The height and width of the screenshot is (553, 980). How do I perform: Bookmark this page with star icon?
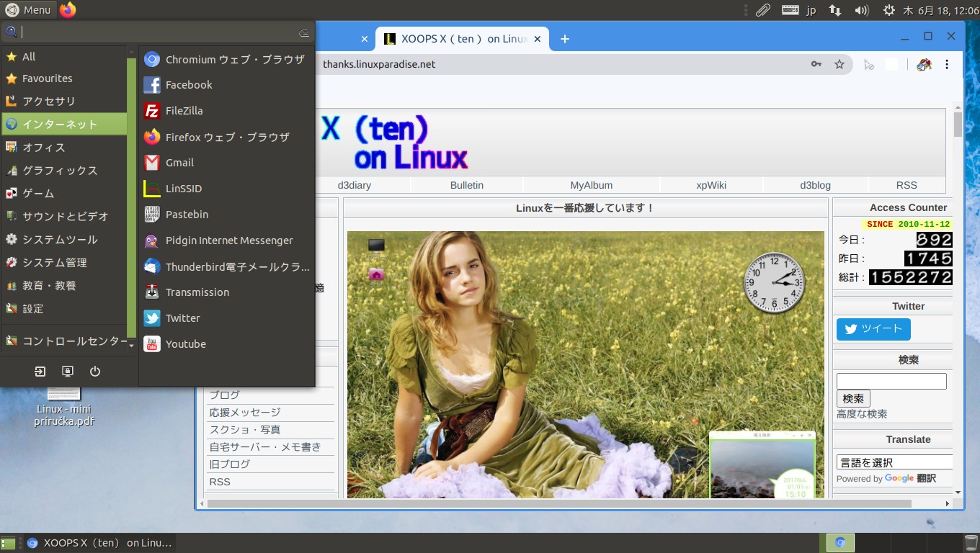click(839, 64)
